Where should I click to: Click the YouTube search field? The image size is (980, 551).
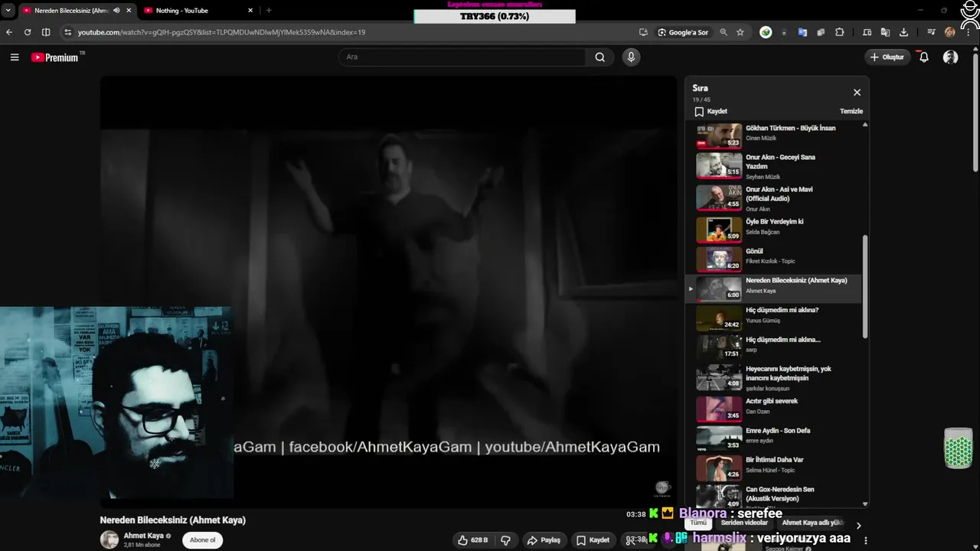[x=462, y=57]
